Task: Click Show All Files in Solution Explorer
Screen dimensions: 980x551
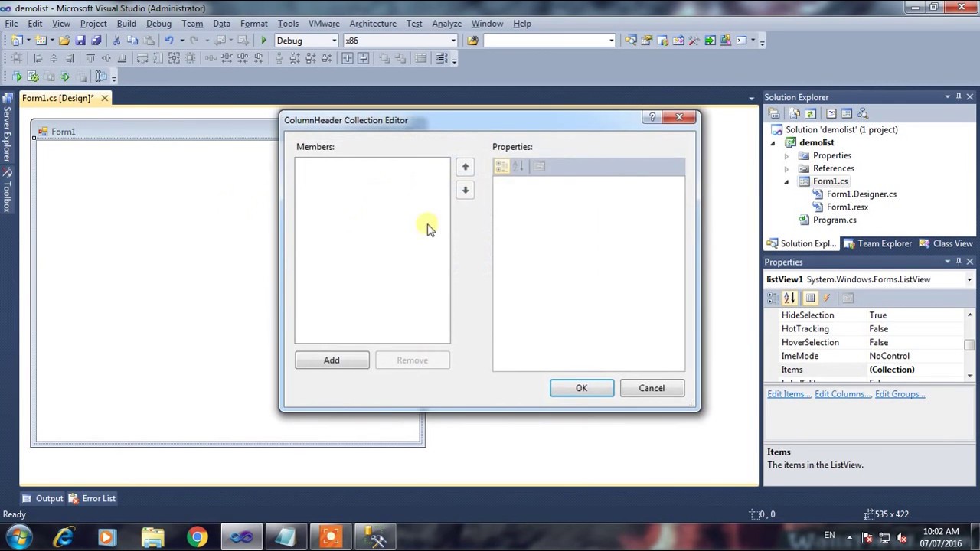Action: 794,113
